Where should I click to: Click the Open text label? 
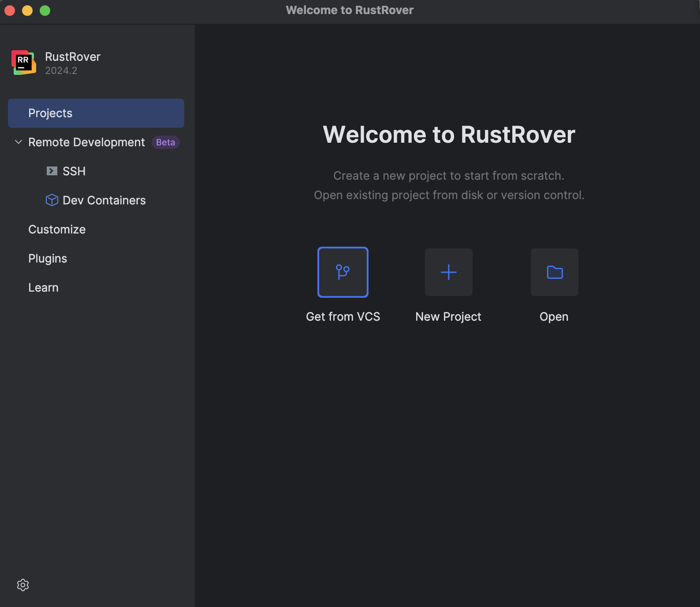tap(554, 317)
